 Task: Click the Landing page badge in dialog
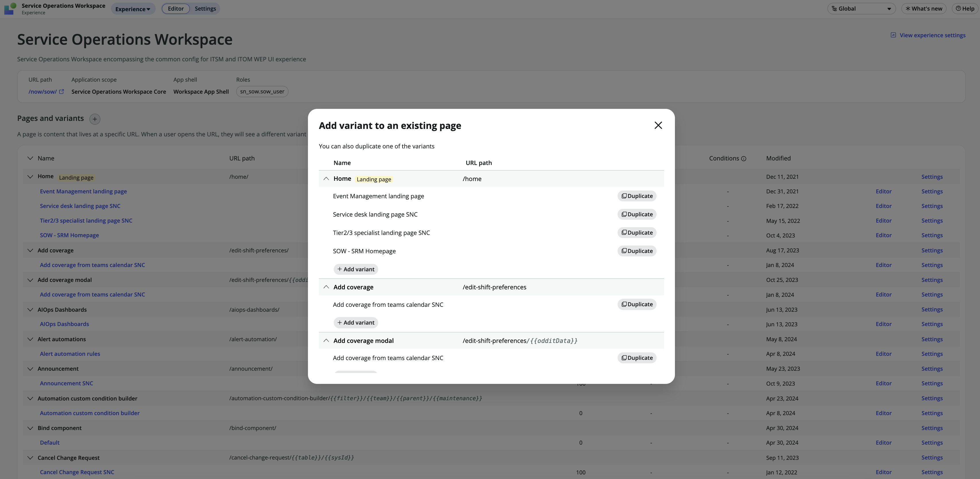374,179
